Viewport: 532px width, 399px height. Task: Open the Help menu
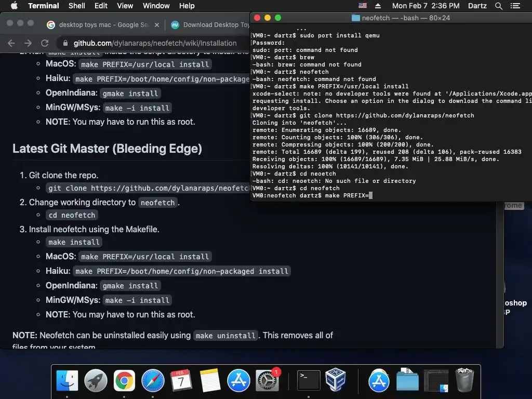click(x=187, y=6)
